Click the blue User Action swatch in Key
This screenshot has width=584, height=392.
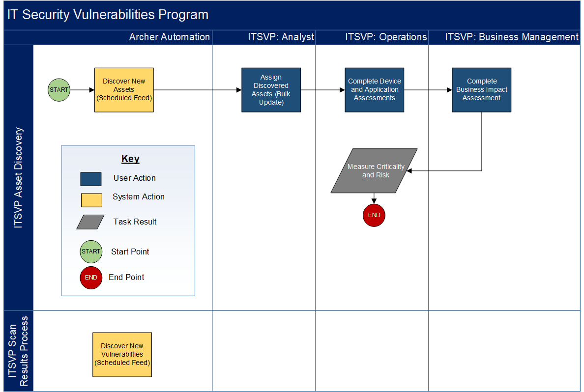tap(91, 179)
